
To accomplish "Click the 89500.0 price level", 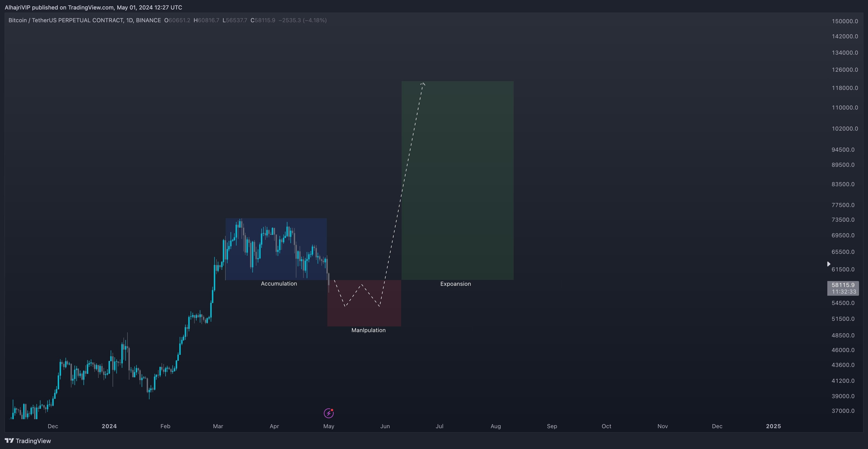I will [843, 165].
